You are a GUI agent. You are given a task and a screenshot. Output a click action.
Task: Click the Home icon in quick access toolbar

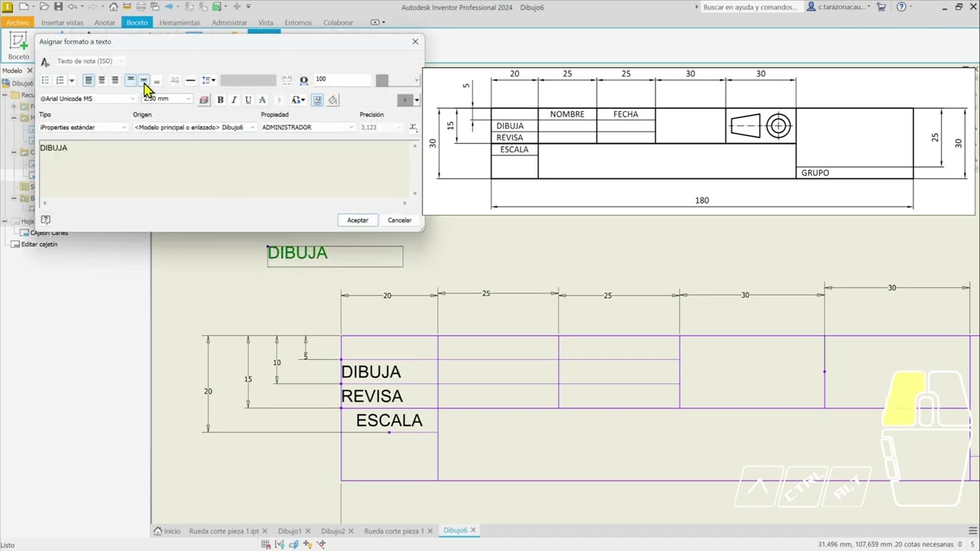(x=113, y=7)
